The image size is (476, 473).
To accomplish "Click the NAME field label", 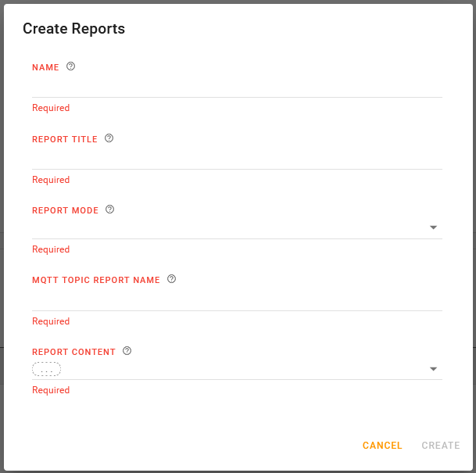I will tap(45, 67).
